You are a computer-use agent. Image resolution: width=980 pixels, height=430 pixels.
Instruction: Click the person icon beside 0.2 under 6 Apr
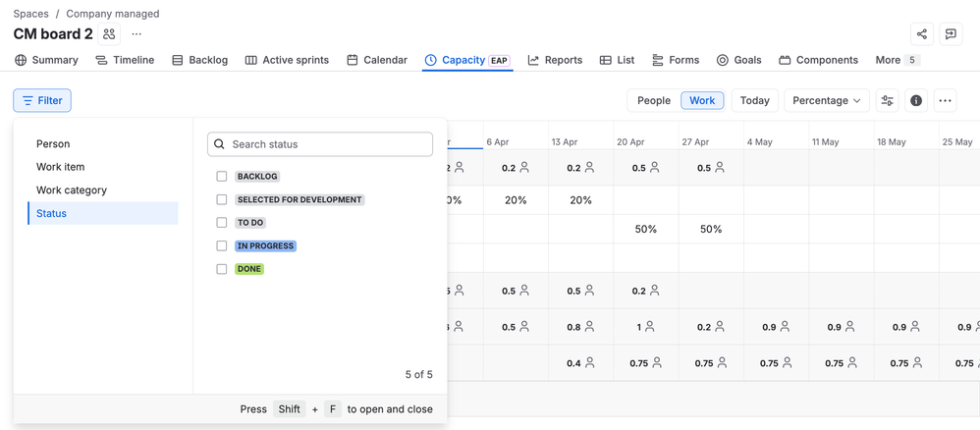click(524, 168)
